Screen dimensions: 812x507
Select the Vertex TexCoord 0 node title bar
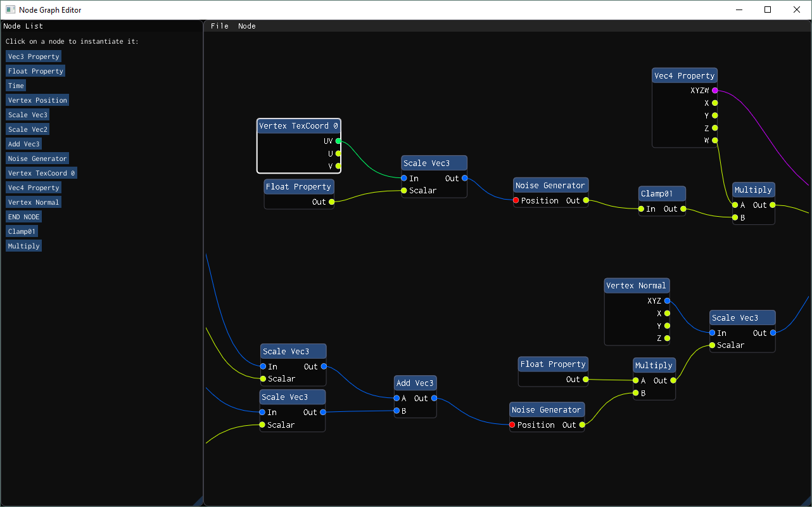coord(298,125)
